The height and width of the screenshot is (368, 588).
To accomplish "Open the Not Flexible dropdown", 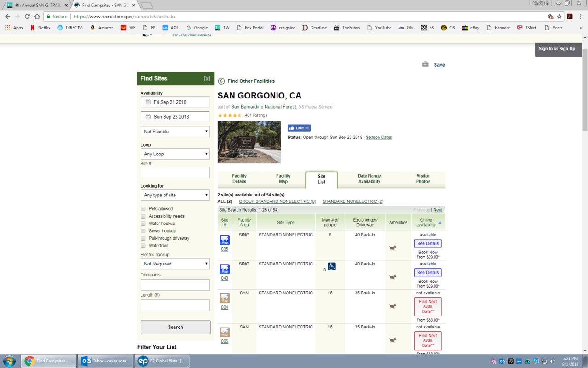I will (175, 132).
